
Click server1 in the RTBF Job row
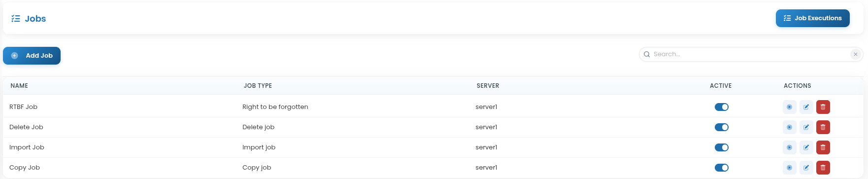coord(486,107)
